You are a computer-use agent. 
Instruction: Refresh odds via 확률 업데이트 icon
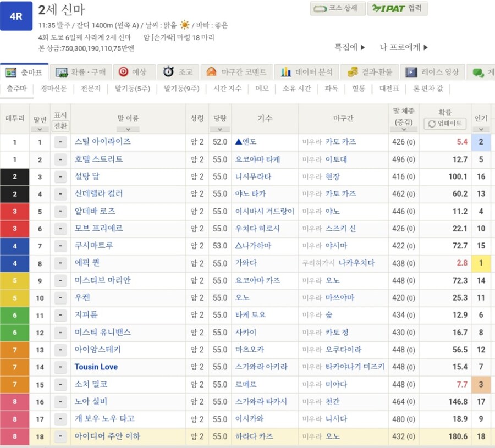432,123
